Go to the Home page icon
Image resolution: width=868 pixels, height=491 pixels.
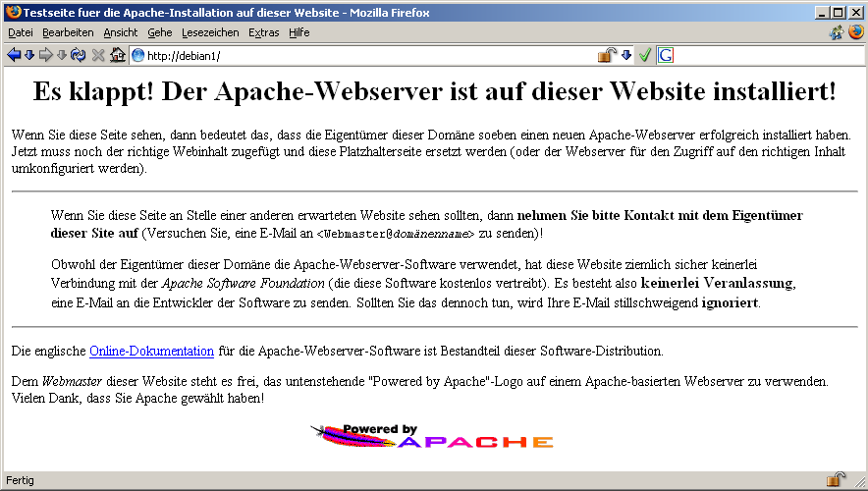click(118, 55)
